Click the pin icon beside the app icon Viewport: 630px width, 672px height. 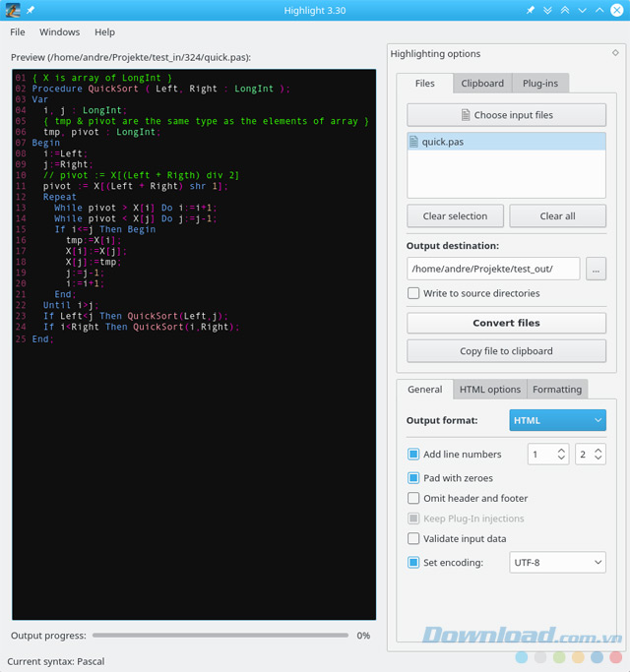pos(31,10)
